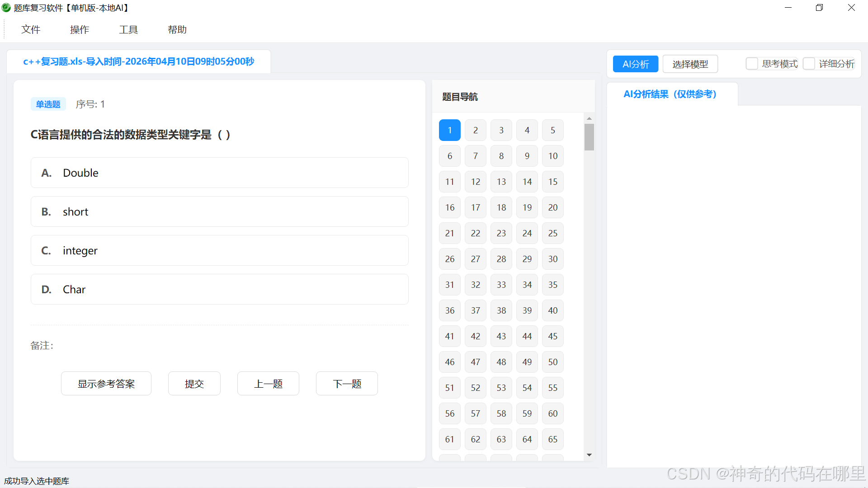
Task: Jump to question 65 in navigation
Action: point(553,439)
